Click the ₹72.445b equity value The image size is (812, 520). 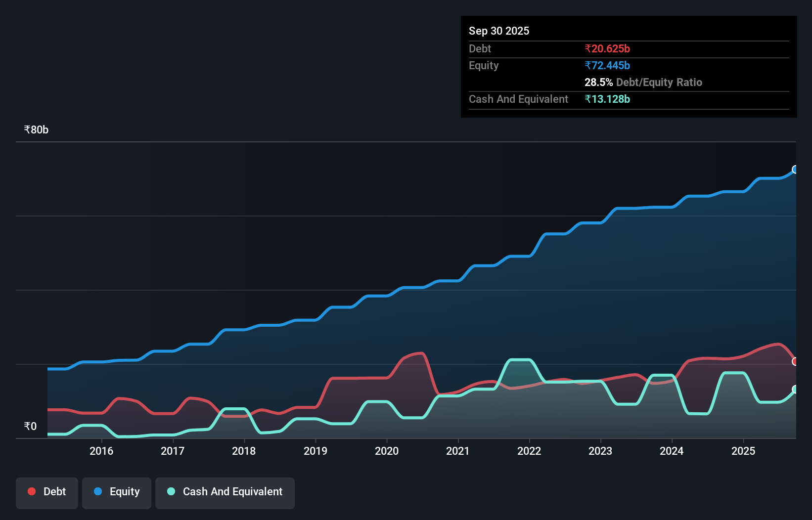pos(607,65)
